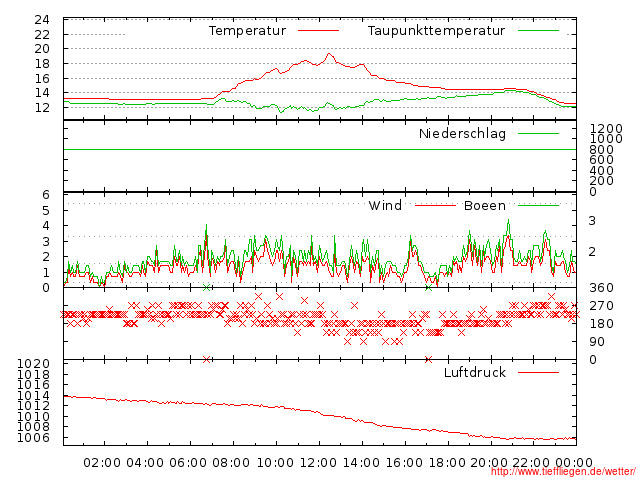Click the 04:00 time axis label
Image resolution: width=640 pixels, height=480 pixels.
pos(145,462)
